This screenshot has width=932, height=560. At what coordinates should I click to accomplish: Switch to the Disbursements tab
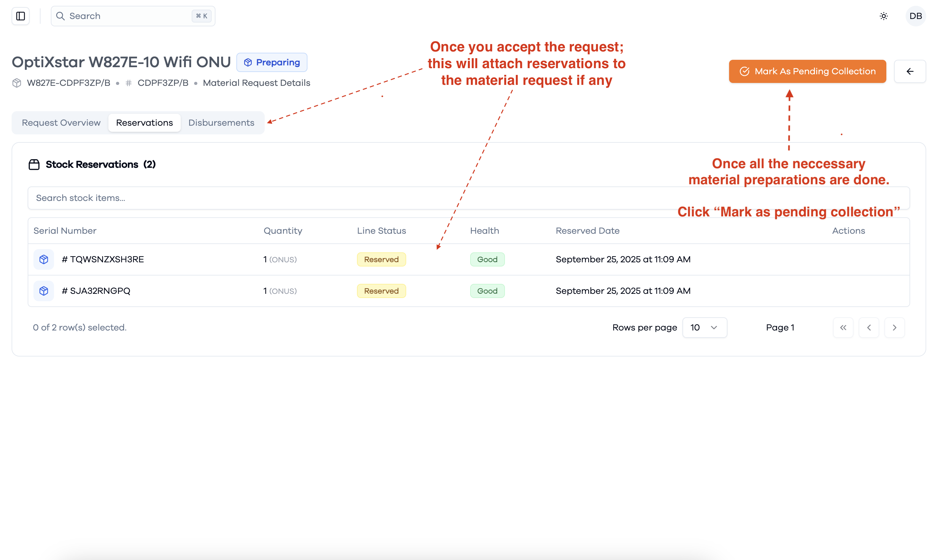(x=221, y=123)
